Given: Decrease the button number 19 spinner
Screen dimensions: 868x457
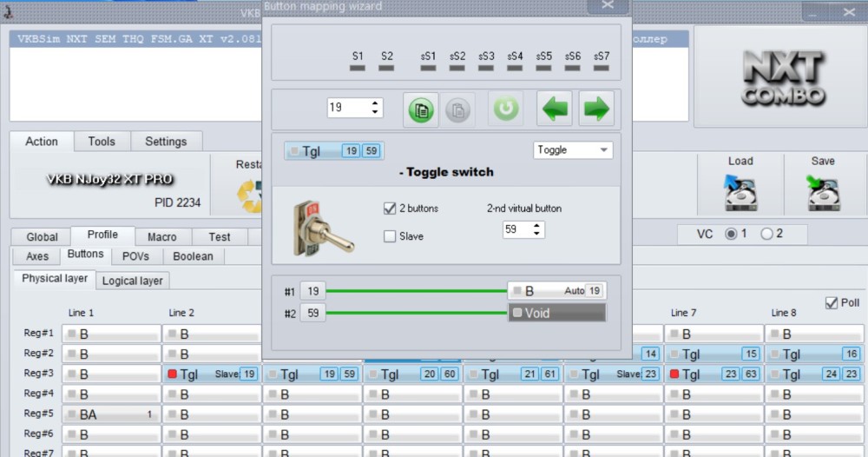Looking at the screenshot, I should click(375, 112).
